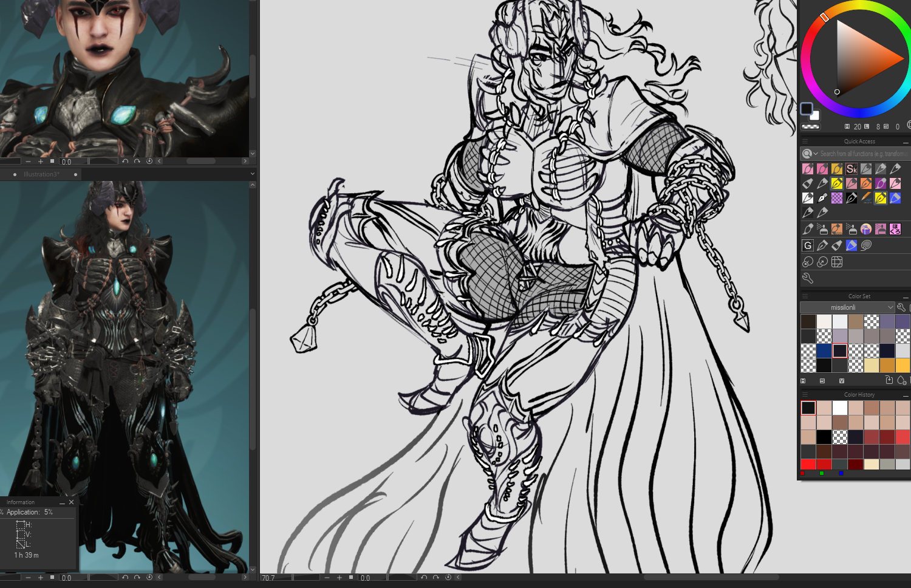Image resolution: width=911 pixels, height=588 pixels.
Task: Pick the navy blue swatch in Color Set
Action: (824, 350)
